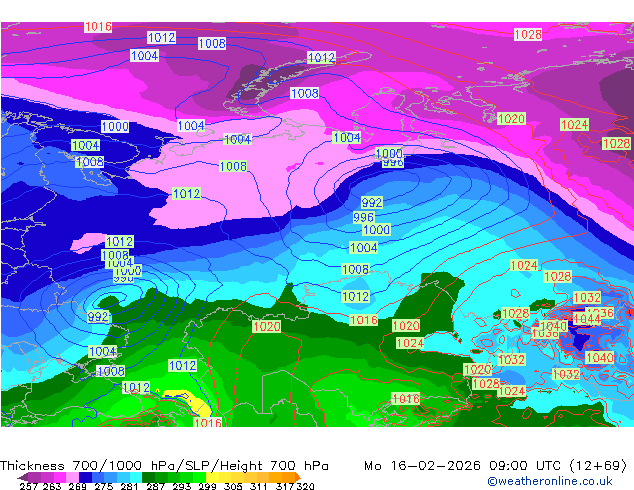Click the legend value 320

306,486
